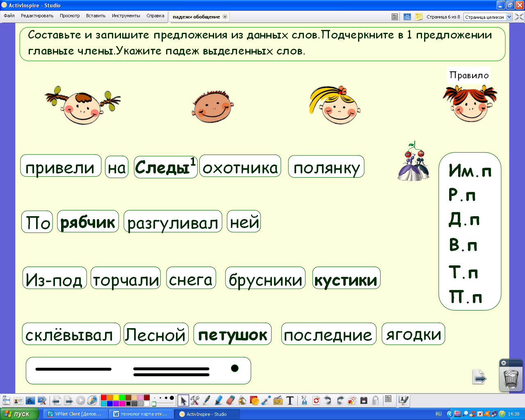Image resolution: width=525 pixels, height=420 pixels.
Task: Select the word tile "петушок"
Action: (233, 335)
